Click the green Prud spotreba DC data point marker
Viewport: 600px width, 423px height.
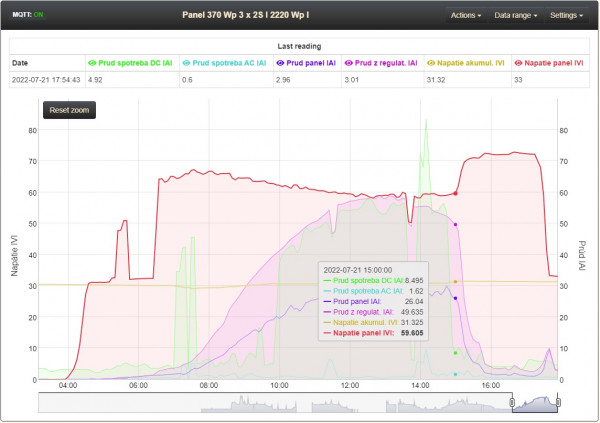pyautogui.click(x=455, y=353)
